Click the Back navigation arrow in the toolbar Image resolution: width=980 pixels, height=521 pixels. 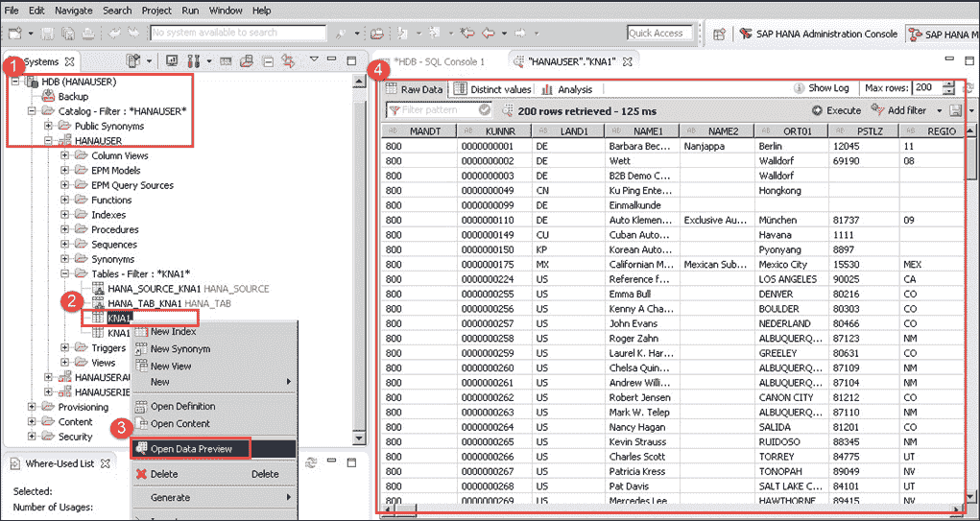487,34
